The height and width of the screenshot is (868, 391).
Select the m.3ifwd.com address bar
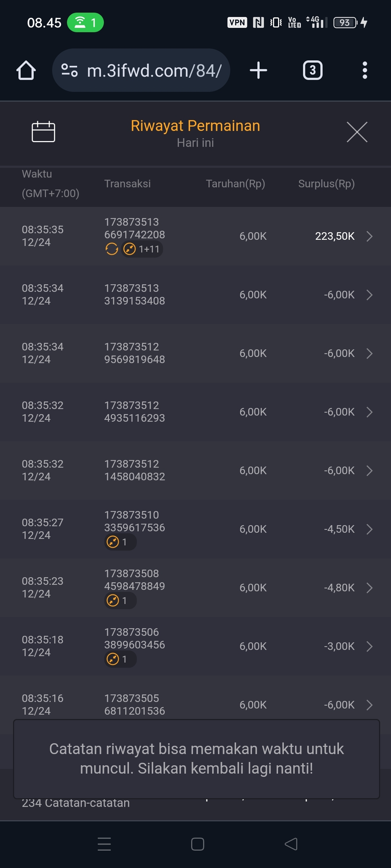tap(154, 70)
